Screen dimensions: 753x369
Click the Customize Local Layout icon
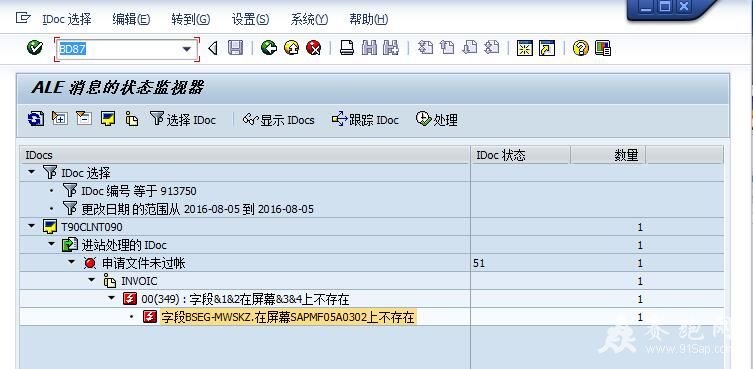(x=603, y=48)
